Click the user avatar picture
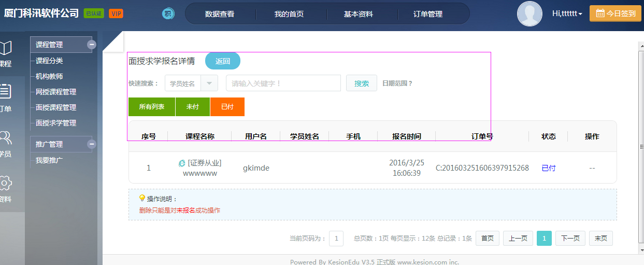The width and height of the screenshot is (644, 265). (529, 14)
